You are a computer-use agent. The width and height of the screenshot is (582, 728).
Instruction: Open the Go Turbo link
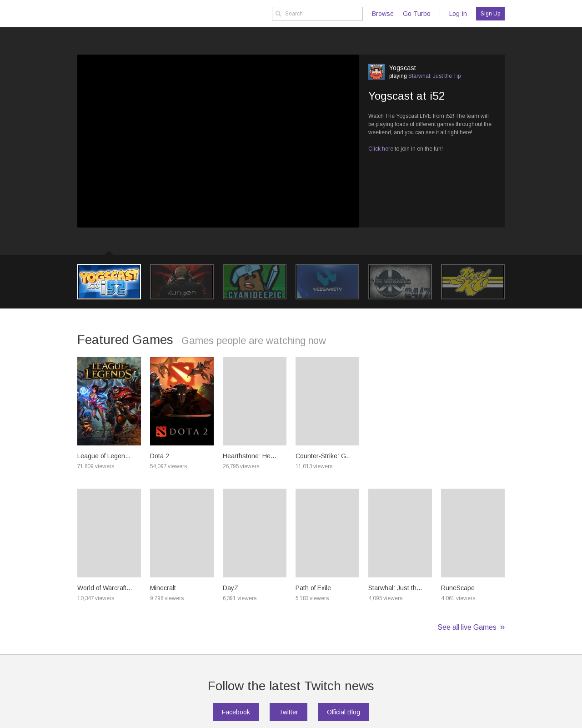point(416,14)
